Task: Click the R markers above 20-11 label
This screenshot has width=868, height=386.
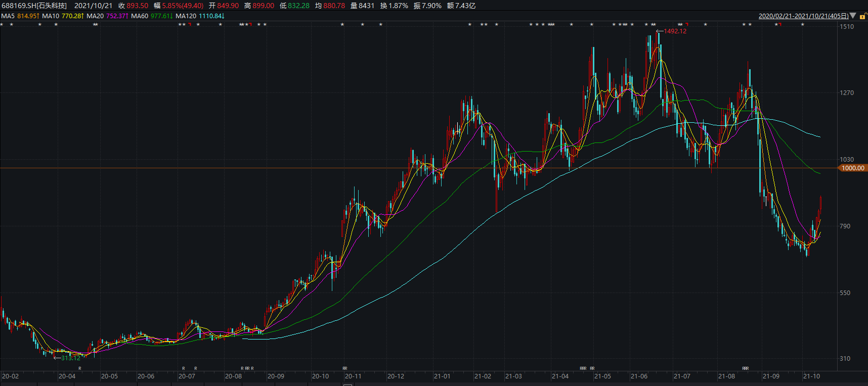Action: [345, 368]
